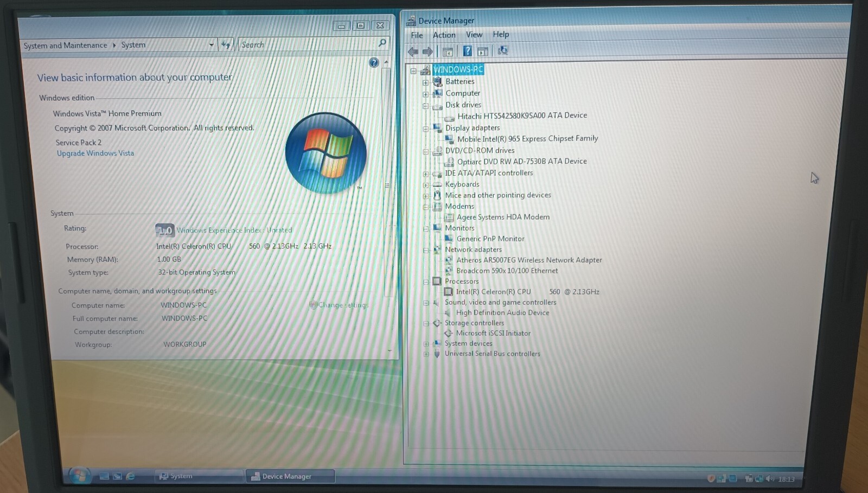Click Scan for hardware changes icon
The image size is (868, 493).
tap(503, 50)
